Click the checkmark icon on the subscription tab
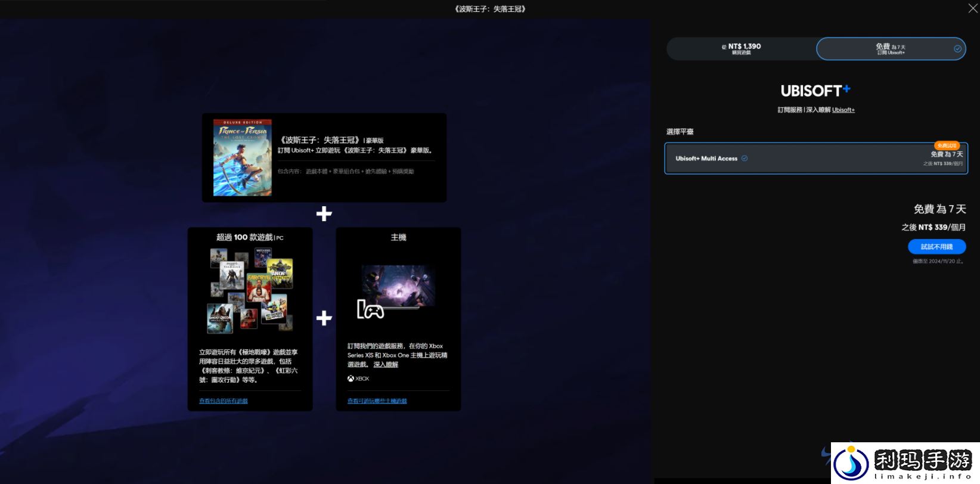This screenshot has height=484, width=980. [x=957, y=49]
